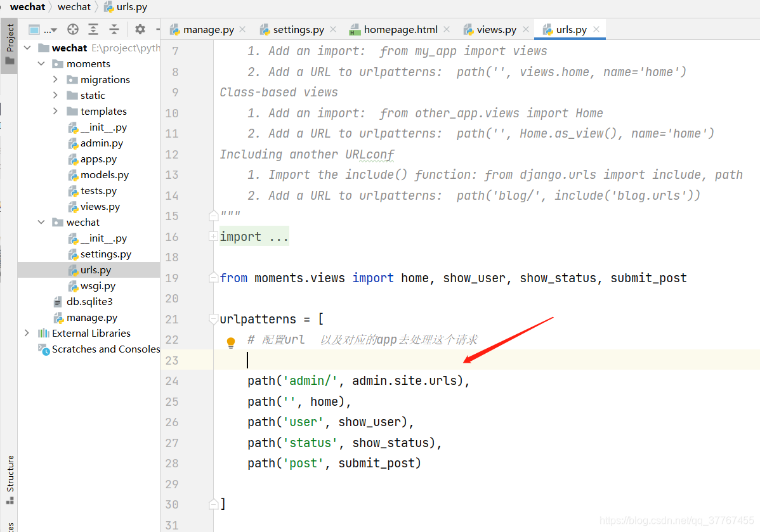This screenshot has width=760, height=532.
Task: Click the yellow intention lightbulb on line 22
Action: (231, 342)
